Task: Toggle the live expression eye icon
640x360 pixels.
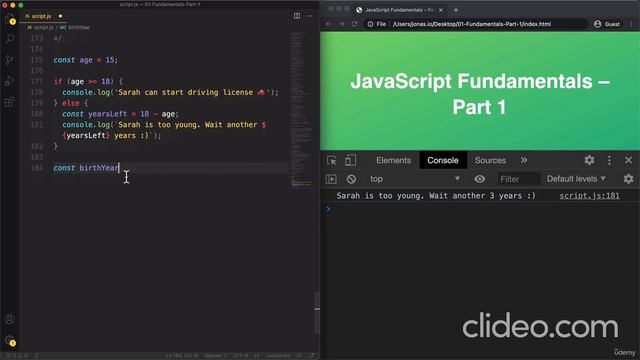Action: pos(480,179)
